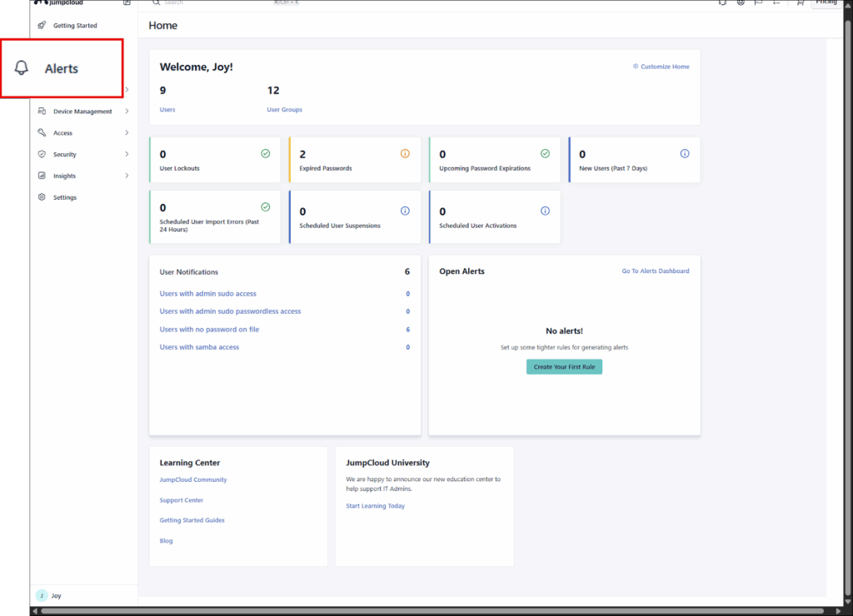
Task: Open the Go To Alerts Dashboard link
Action: [x=655, y=271]
